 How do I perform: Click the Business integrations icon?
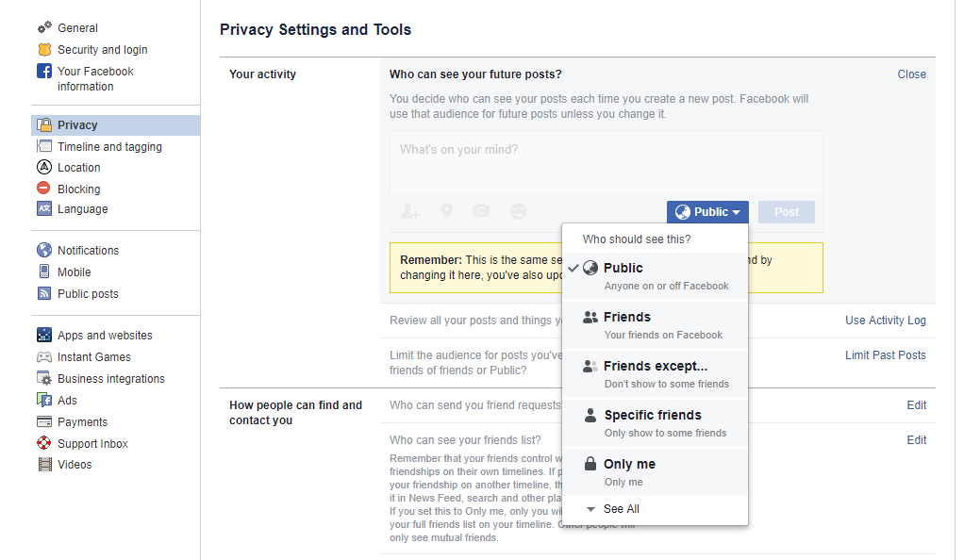[44, 378]
